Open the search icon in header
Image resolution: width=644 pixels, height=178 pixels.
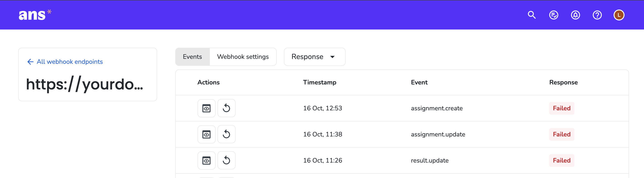pos(532,15)
